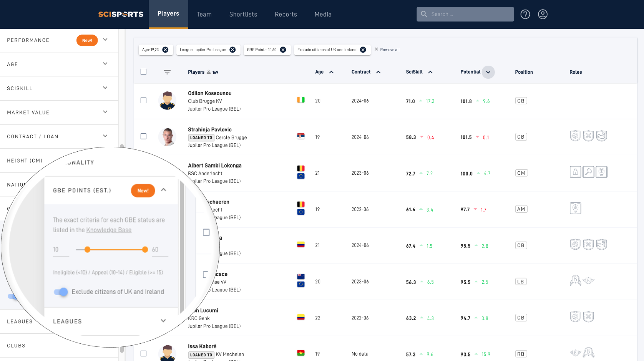Switch to the Players tab
This screenshot has height=361, width=644.
point(168,14)
